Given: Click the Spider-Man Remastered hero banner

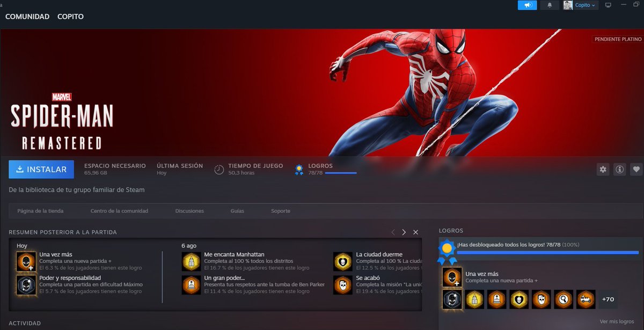Looking at the screenshot, I should tap(322, 92).
